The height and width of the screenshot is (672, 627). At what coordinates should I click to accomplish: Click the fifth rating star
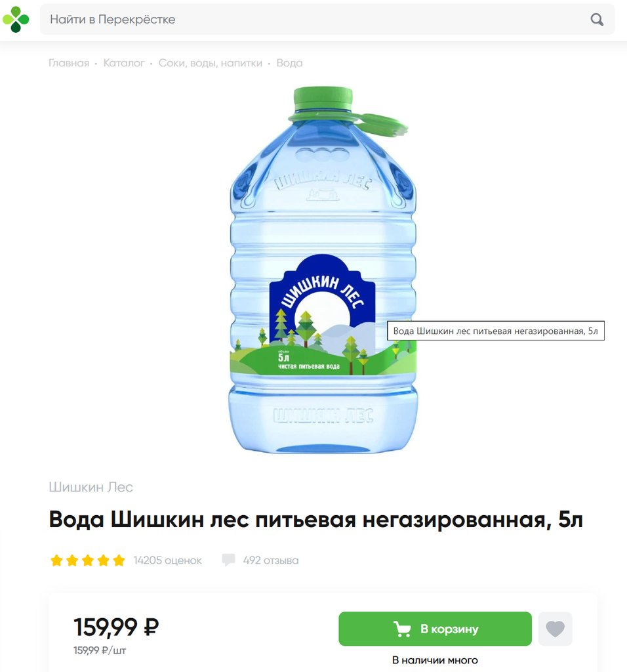click(x=119, y=560)
